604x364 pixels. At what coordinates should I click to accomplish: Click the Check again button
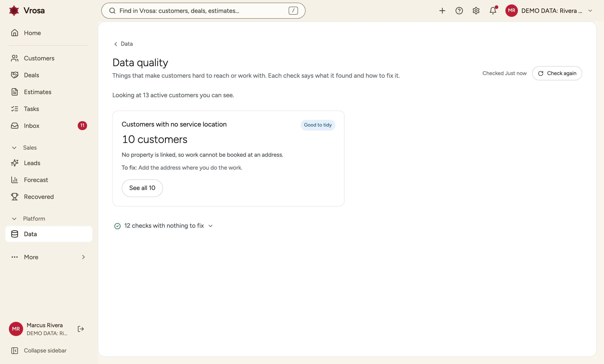(557, 73)
